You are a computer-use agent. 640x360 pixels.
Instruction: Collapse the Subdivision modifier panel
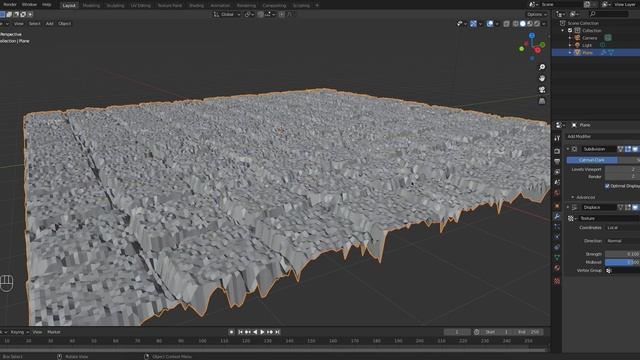tap(568, 149)
